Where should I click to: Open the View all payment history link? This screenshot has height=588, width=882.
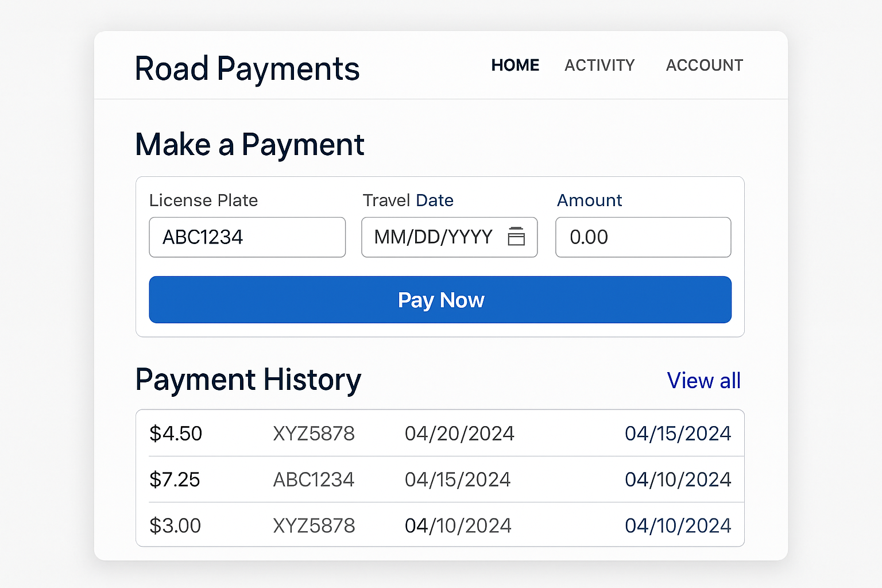(x=703, y=381)
